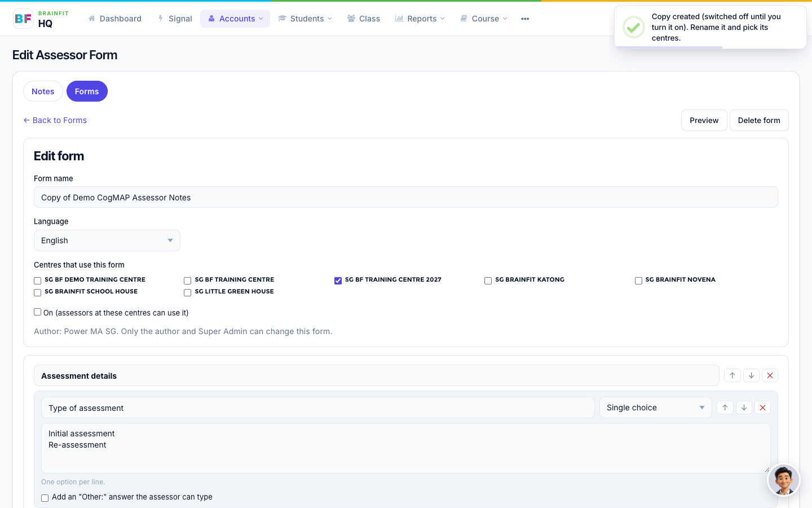Expand the Reports menu
The image size is (812, 508).
pyautogui.click(x=420, y=19)
